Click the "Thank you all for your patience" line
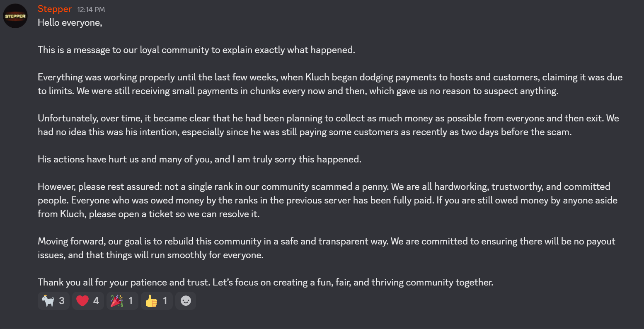This screenshot has width=644, height=329. point(265,283)
